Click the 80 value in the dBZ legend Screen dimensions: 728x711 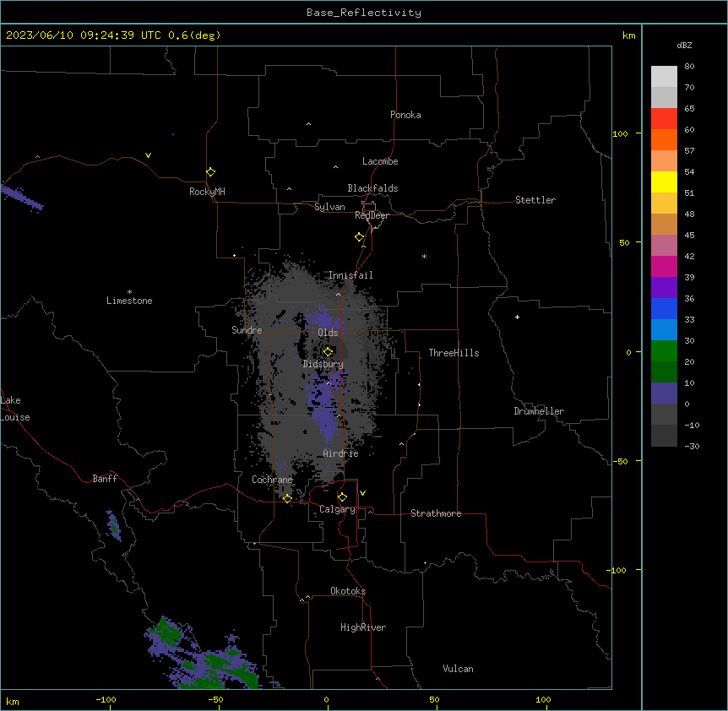point(689,67)
